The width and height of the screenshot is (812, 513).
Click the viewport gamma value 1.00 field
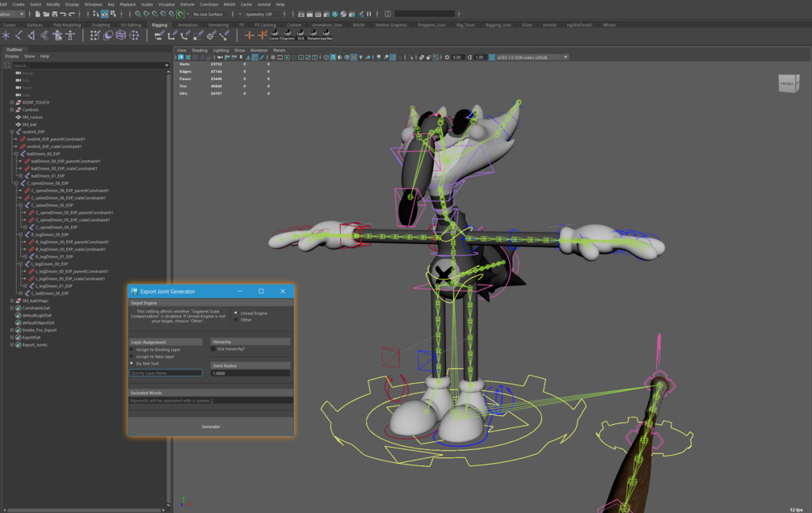click(x=480, y=57)
